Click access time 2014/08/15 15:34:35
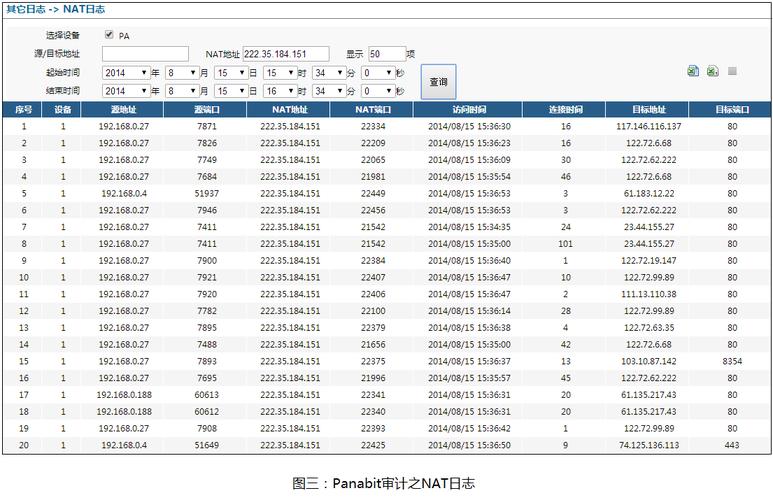The height and width of the screenshot is (500, 773). coord(469,227)
